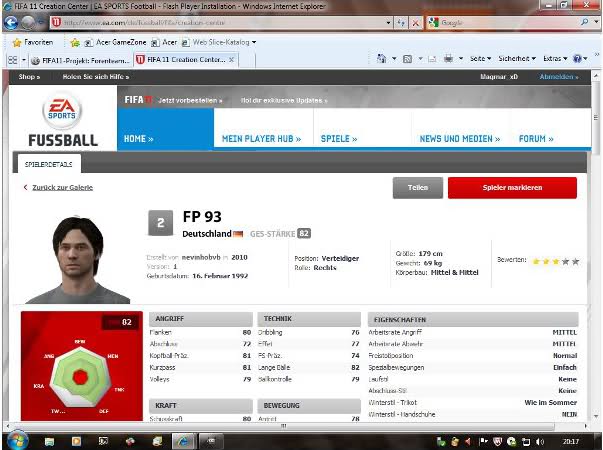Open Windows Explorer from taskbar
This screenshot has width=603, height=450.
(x=49, y=442)
